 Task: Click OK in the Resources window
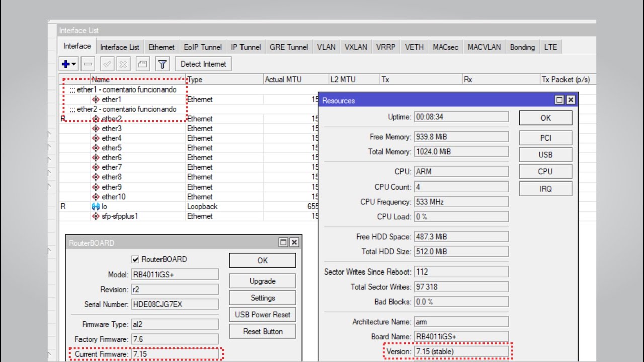point(545,118)
